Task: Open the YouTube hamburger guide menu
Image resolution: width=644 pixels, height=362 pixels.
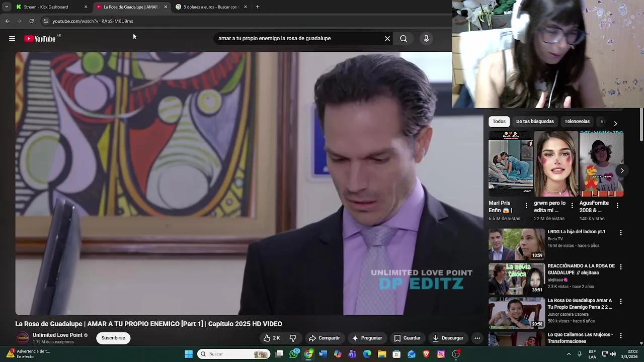Action: pos(12,39)
